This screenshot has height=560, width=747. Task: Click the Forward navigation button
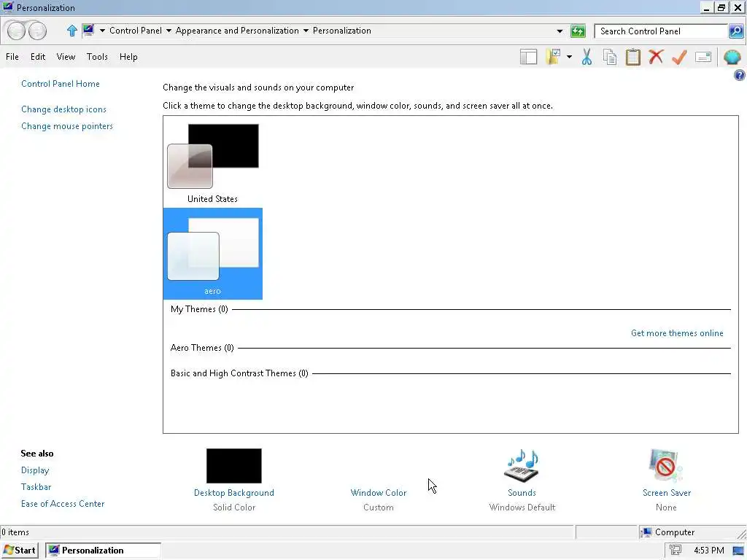38,31
